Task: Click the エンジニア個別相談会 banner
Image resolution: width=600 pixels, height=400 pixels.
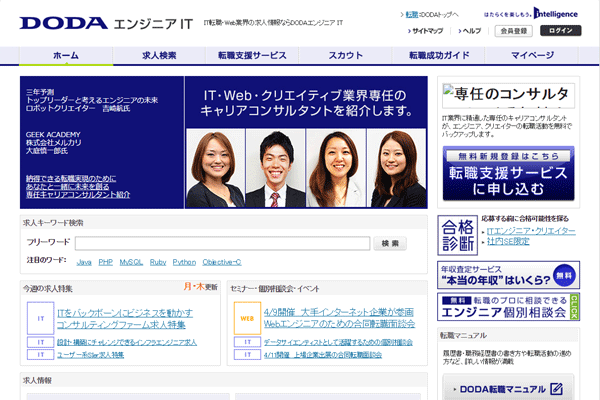Action: coord(509,307)
